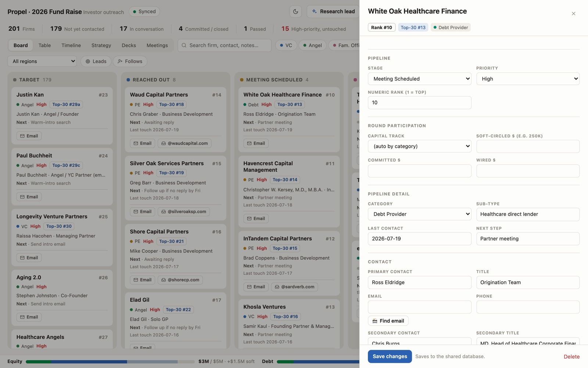
Task: Click the 15 High-priority, untouched stat
Action: [x=313, y=29]
